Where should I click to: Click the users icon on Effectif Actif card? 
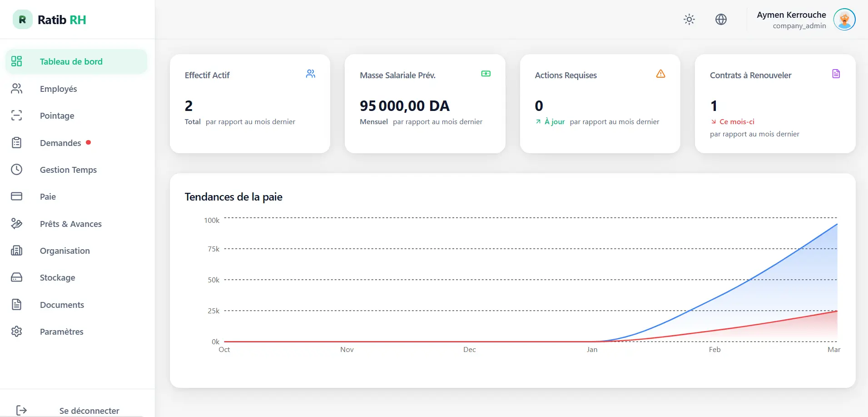coord(311,73)
